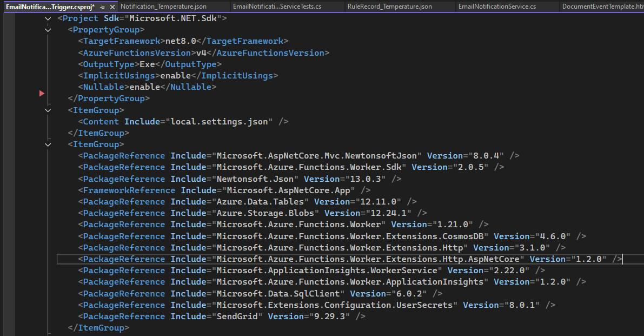This screenshot has height=336, width=644.
Task: Click SendGrid package name
Action: [237, 317]
